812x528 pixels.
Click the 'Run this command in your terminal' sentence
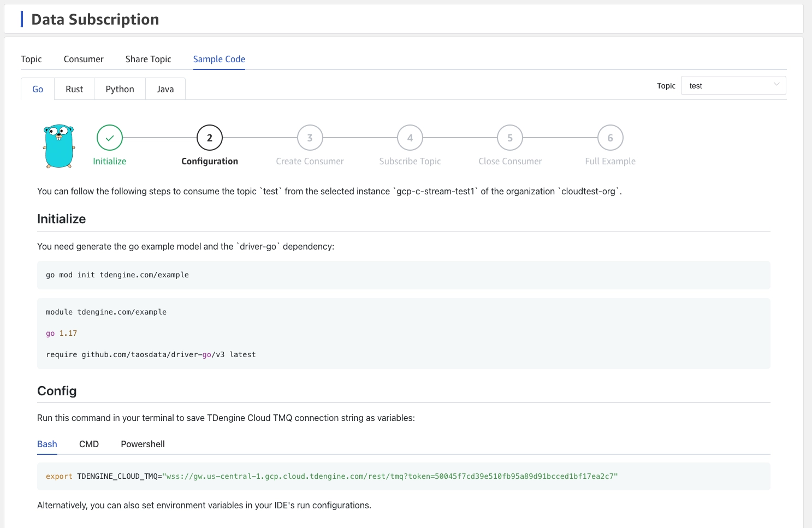point(226,418)
